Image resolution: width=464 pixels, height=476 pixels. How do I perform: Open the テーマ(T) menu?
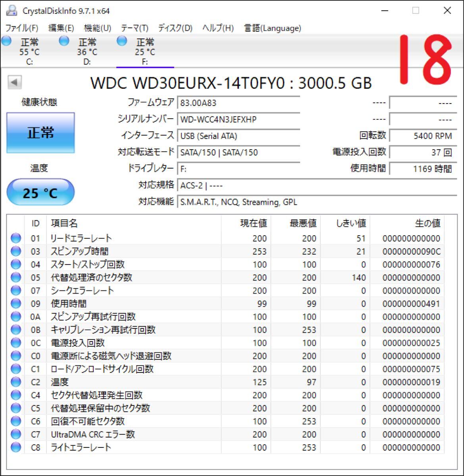point(135,28)
